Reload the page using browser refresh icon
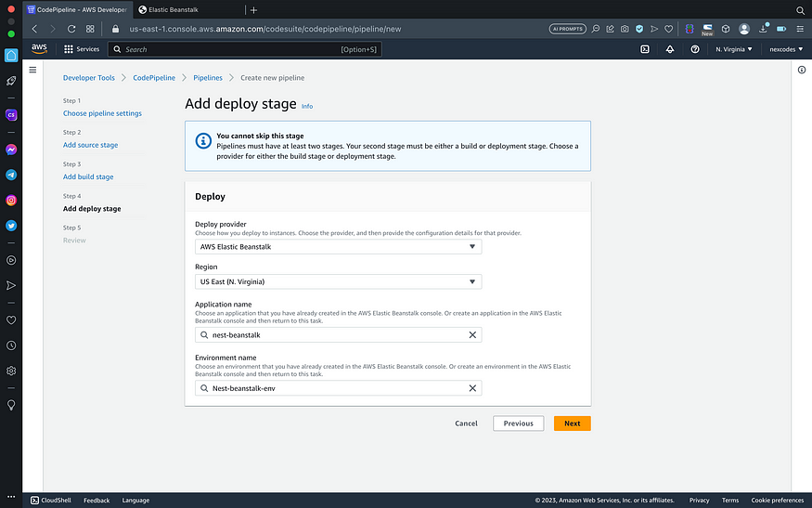Image resolution: width=812 pixels, height=508 pixels. pos(71,29)
